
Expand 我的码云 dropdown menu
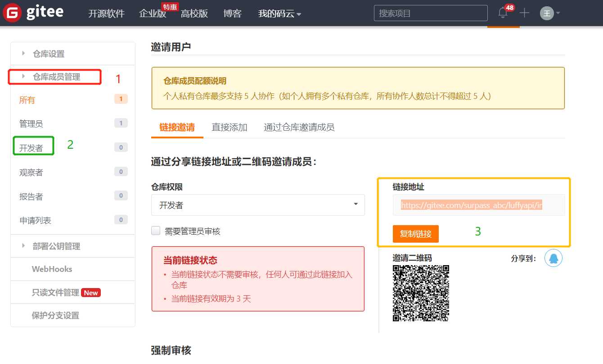point(279,14)
